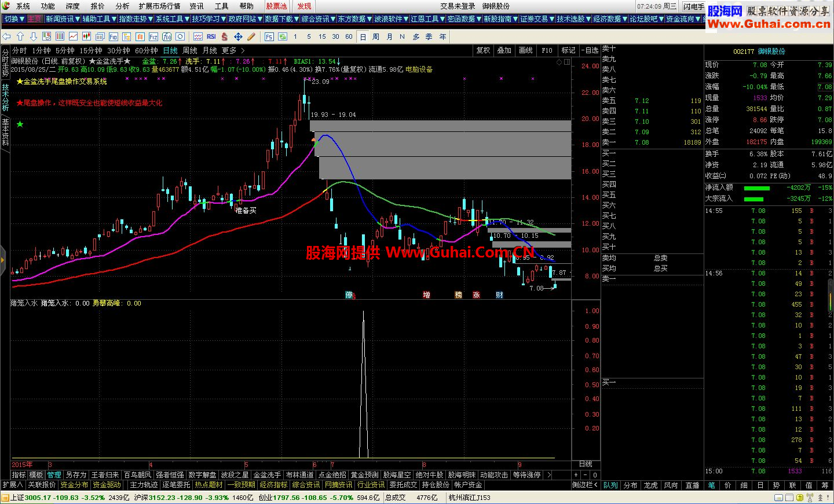Open the 波浪软件 dropdown

click(392, 19)
